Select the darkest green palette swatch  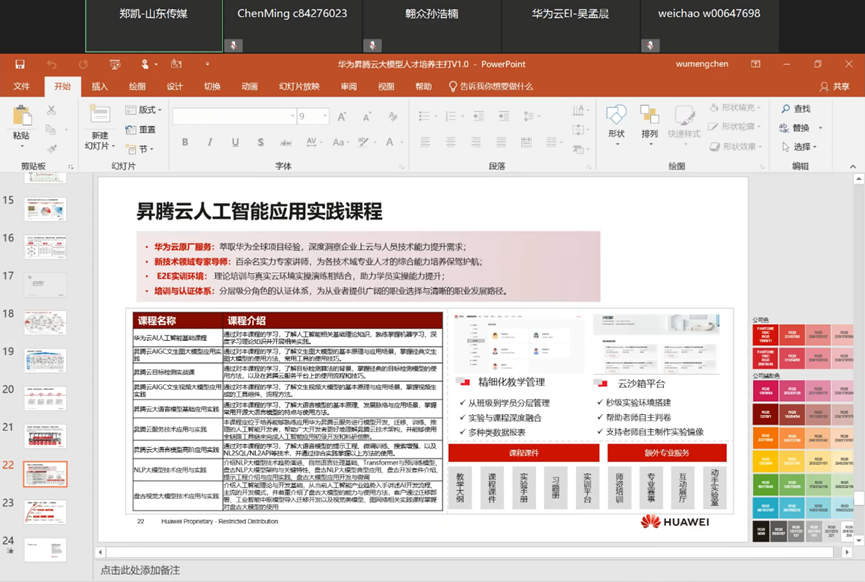point(766,484)
